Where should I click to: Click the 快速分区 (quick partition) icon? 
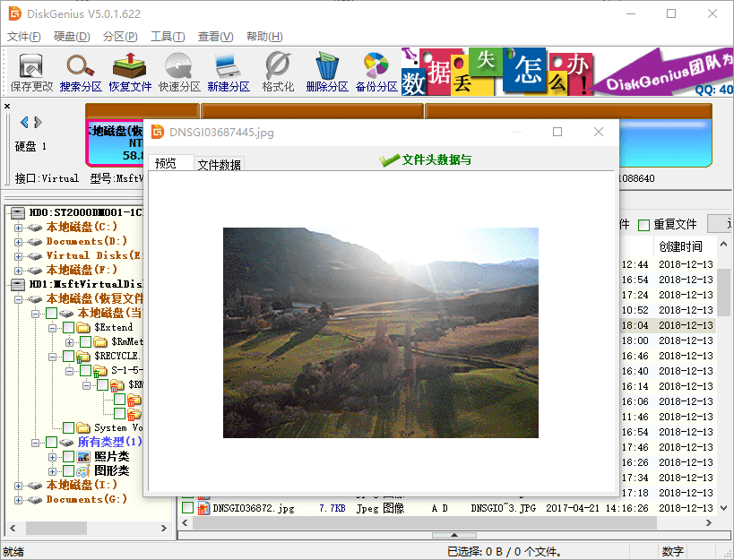pos(179,73)
